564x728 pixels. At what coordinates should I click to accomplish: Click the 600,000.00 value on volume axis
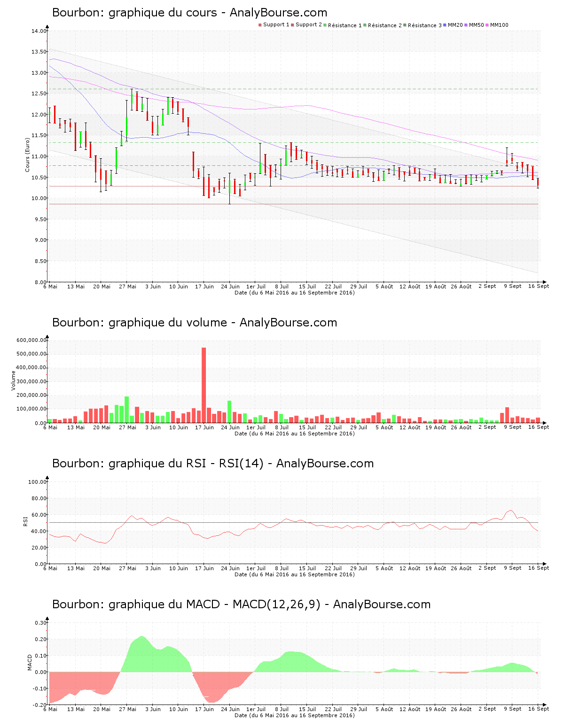pos(31,340)
